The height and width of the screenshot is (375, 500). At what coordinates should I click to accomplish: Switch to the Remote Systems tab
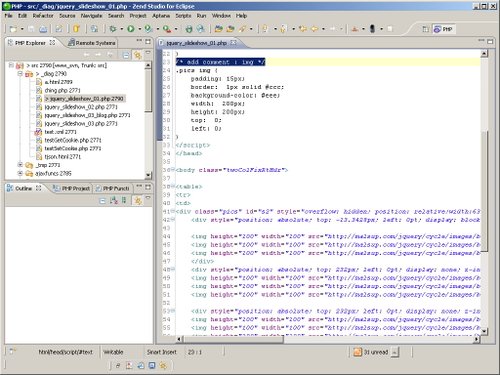coord(92,43)
